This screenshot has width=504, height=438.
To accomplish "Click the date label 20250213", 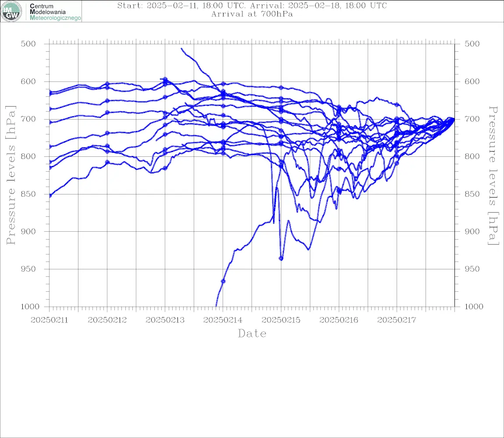I will tap(165, 320).
